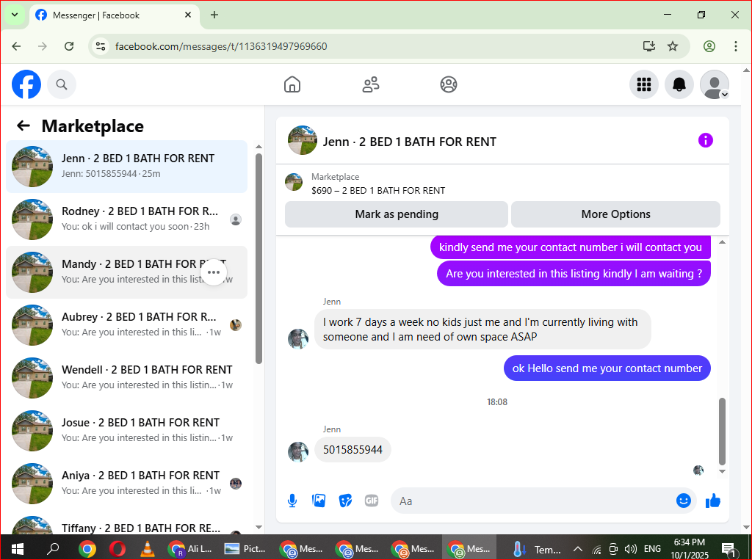Open the Aubrey conversation
Viewport: 752px width, 560px height.
(x=126, y=324)
